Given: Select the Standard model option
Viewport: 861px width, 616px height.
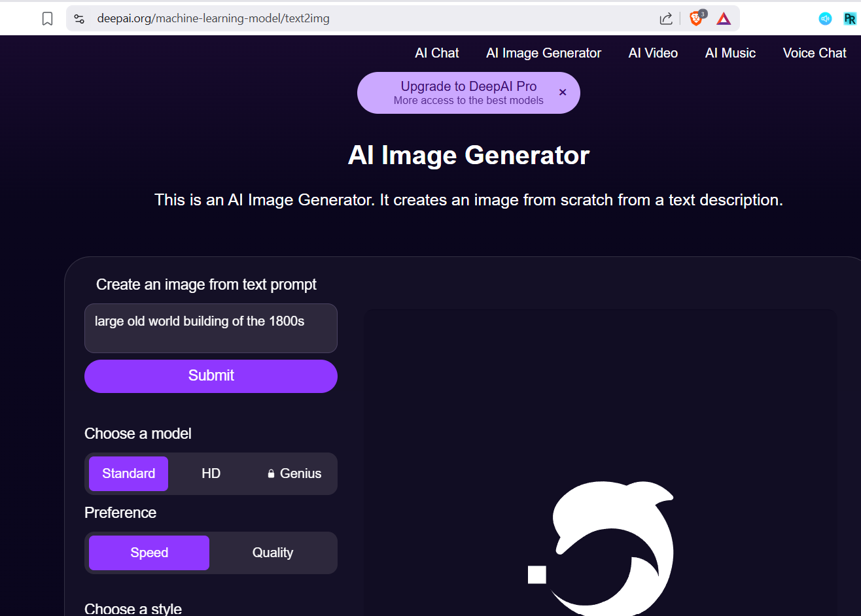Looking at the screenshot, I should click(129, 473).
